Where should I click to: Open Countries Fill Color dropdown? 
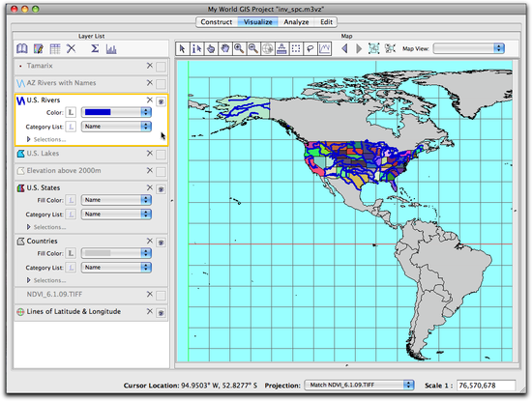point(116,253)
